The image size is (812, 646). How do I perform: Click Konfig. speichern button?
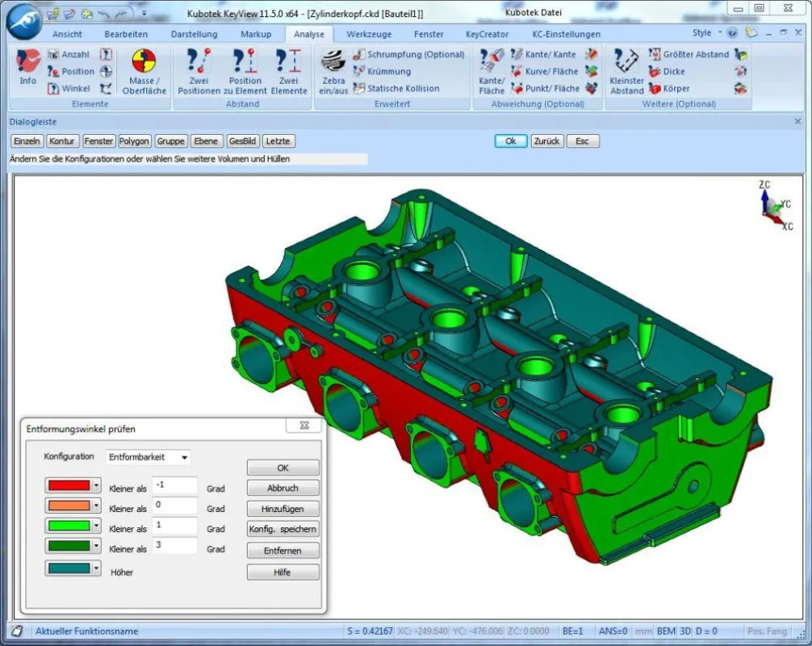pos(283,529)
